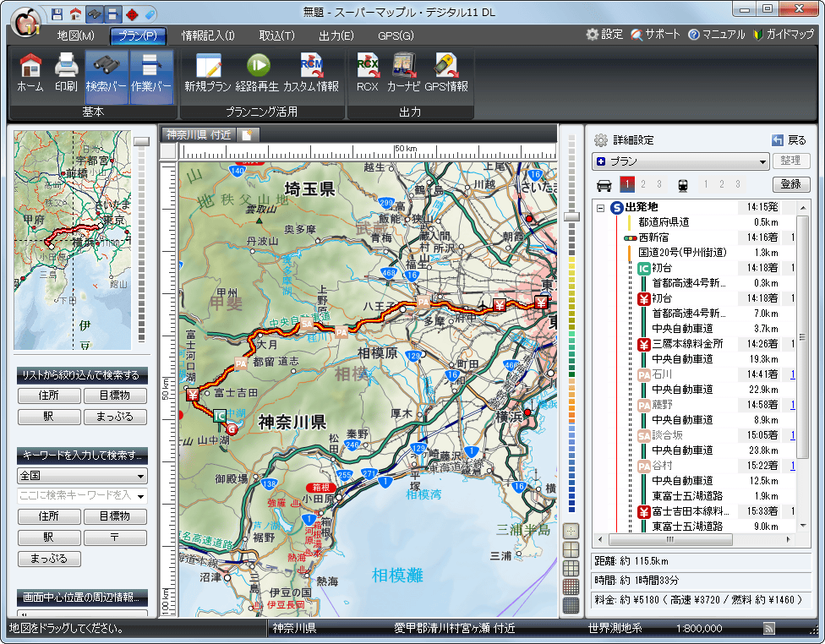The image size is (825, 644).
Task: Click upper まっぷる list search button
Action: point(115,417)
